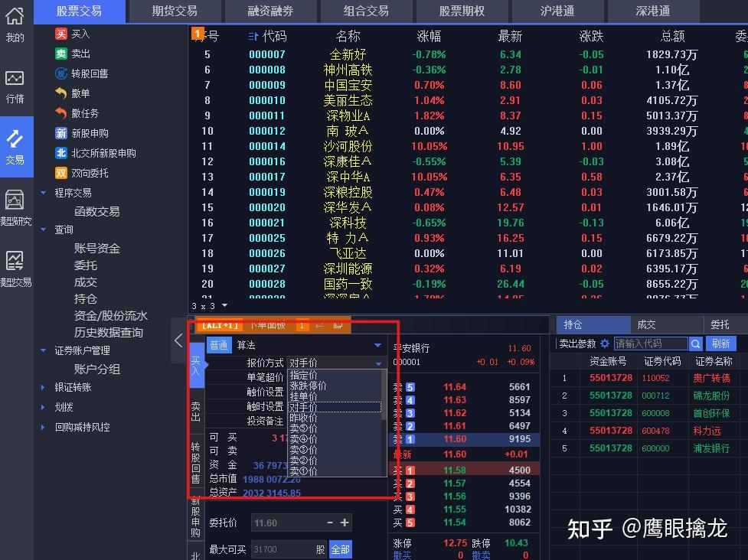The height and width of the screenshot is (560, 748).
Task: Collapse the 查询 query section
Action: (43, 229)
